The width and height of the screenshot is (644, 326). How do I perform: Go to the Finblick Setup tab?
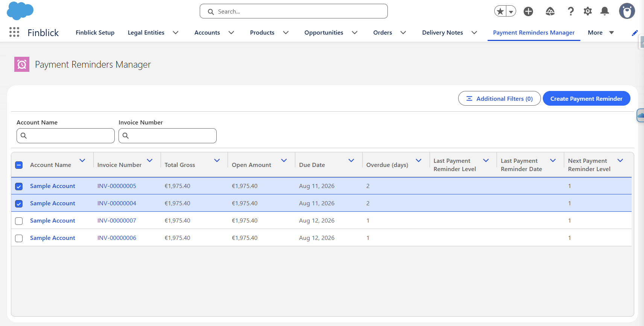(95, 33)
